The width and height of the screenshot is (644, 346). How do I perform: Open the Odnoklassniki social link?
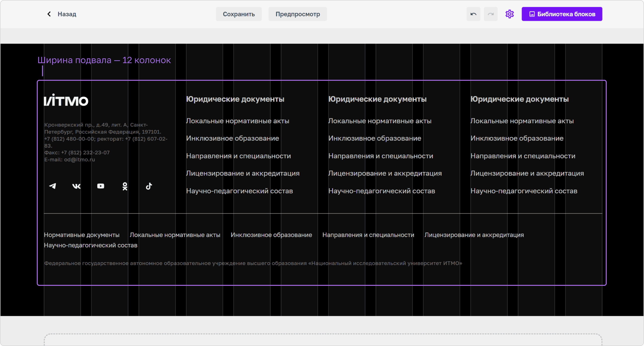125,186
